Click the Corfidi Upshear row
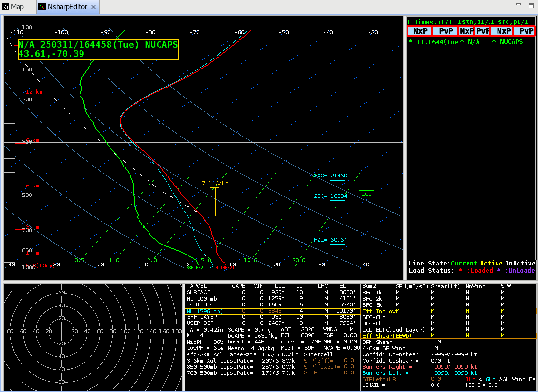The image size is (538, 392). (x=407, y=361)
